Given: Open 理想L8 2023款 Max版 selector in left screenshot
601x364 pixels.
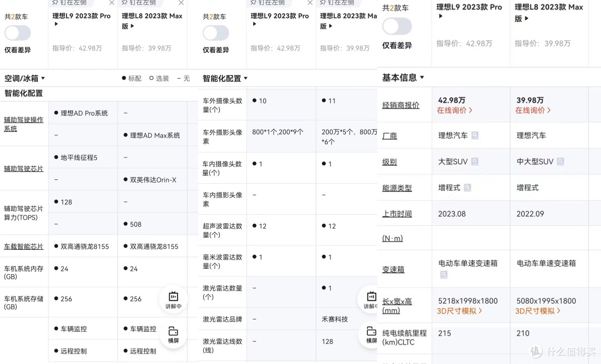Looking at the screenshot, I should tap(152, 21).
